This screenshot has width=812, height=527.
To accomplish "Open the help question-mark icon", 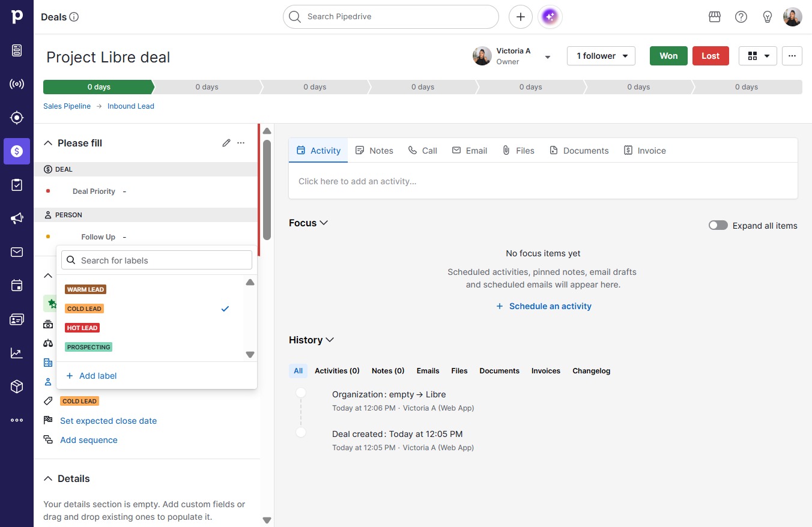I will (741, 17).
